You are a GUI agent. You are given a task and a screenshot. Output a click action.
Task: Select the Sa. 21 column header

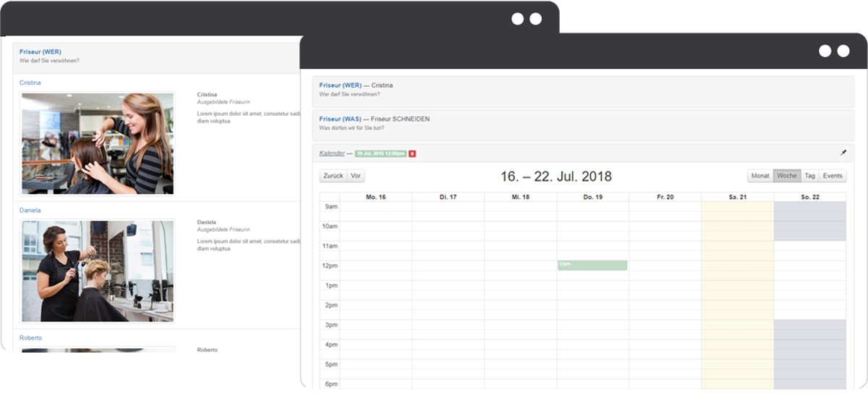737,197
